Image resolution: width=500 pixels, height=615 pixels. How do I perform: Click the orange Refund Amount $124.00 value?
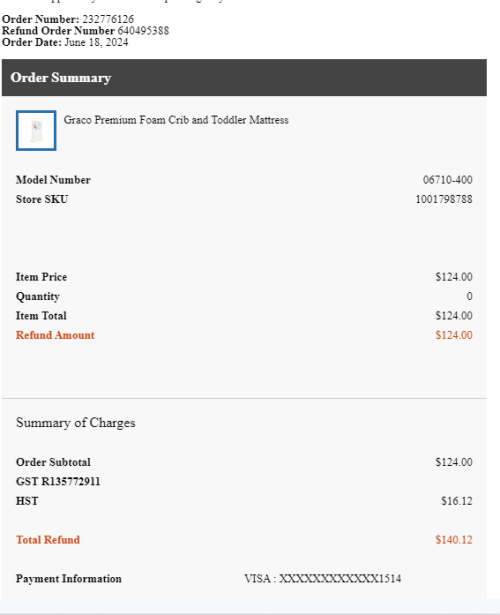pos(454,335)
